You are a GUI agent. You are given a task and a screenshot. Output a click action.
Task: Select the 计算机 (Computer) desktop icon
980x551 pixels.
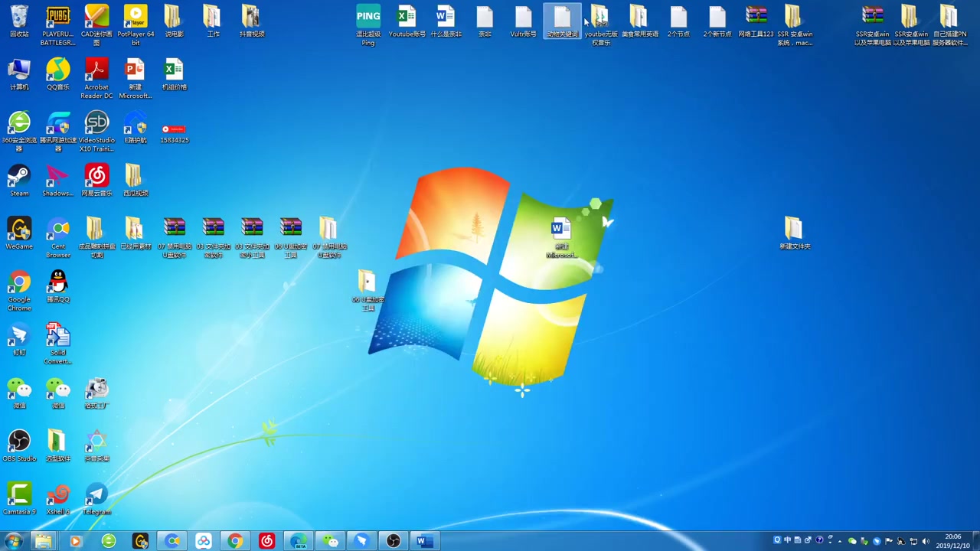pos(19,75)
